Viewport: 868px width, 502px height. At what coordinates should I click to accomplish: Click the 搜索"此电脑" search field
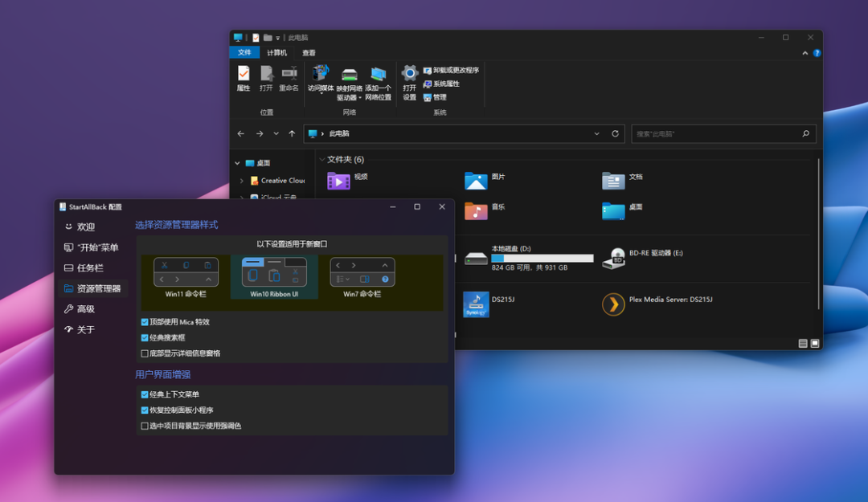723,133
